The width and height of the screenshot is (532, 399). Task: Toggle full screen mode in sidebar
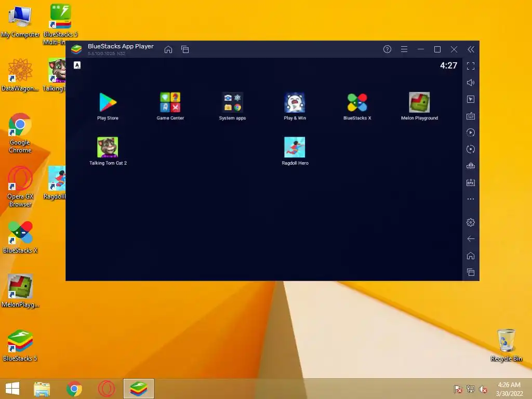[x=471, y=66]
